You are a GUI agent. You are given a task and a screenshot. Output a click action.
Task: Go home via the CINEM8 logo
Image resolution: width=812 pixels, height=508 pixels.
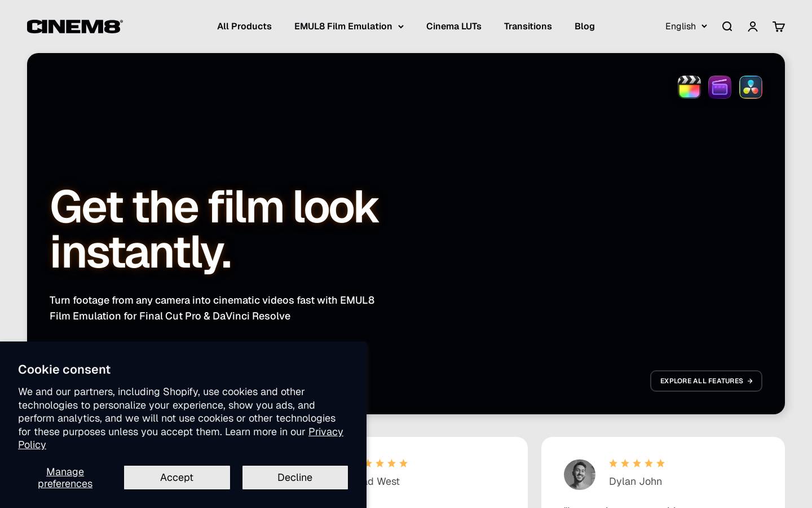coord(75,27)
